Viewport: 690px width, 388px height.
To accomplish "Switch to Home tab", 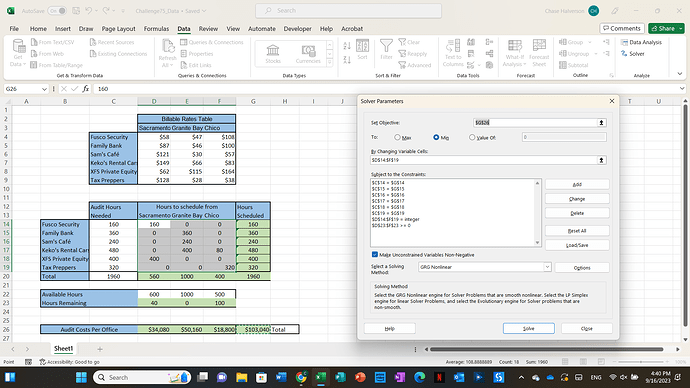I will point(38,29).
